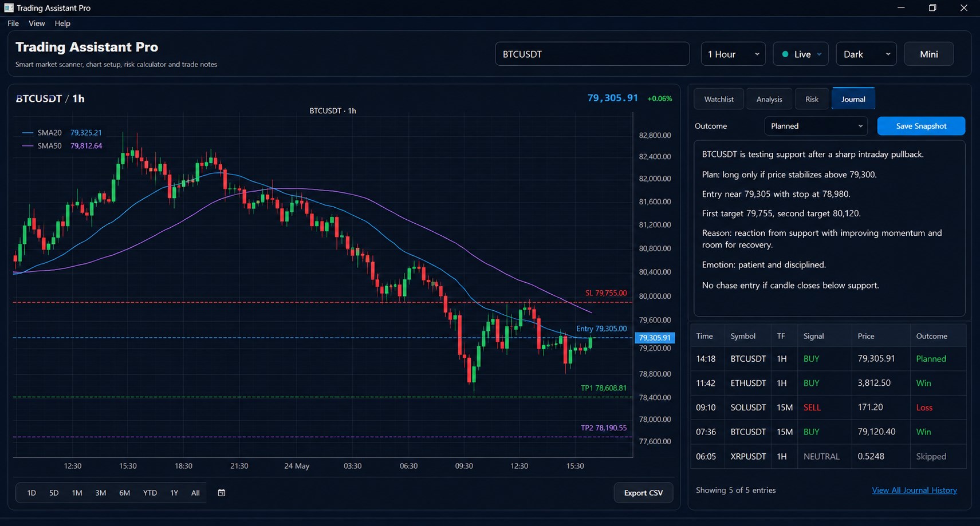
Task: Select the 1Y range button
Action: (x=174, y=493)
